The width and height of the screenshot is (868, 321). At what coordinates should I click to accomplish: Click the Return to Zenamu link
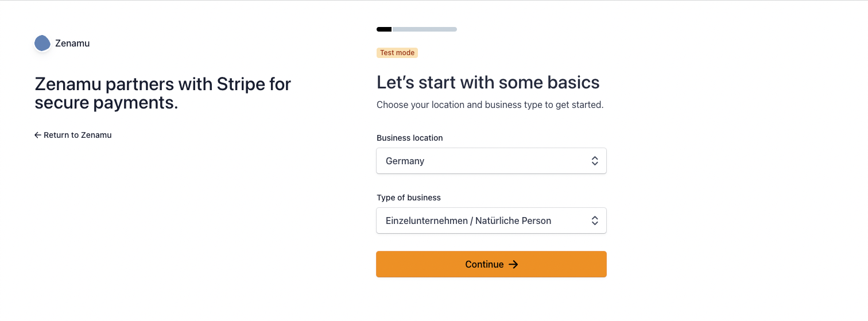(73, 135)
